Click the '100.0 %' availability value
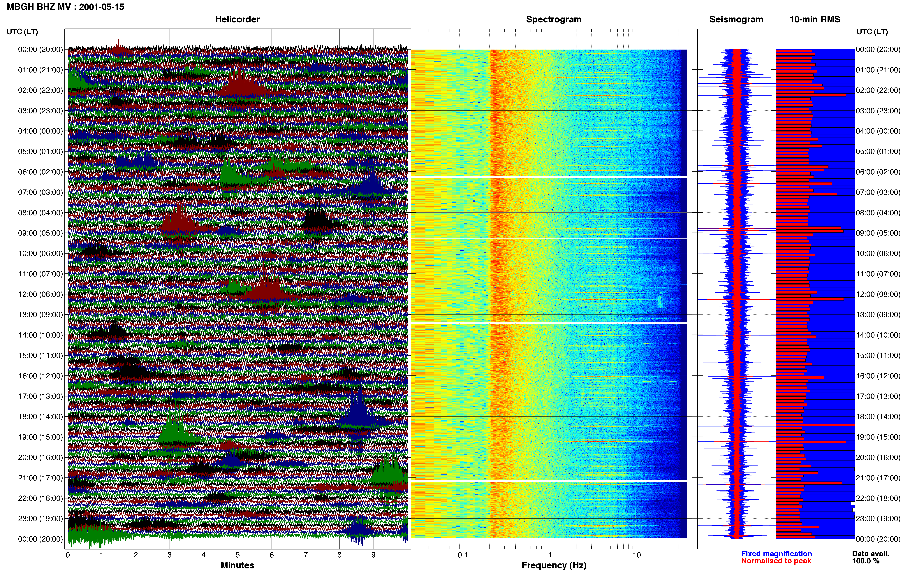The height and width of the screenshot is (578, 924). click(x=865, y=561)
